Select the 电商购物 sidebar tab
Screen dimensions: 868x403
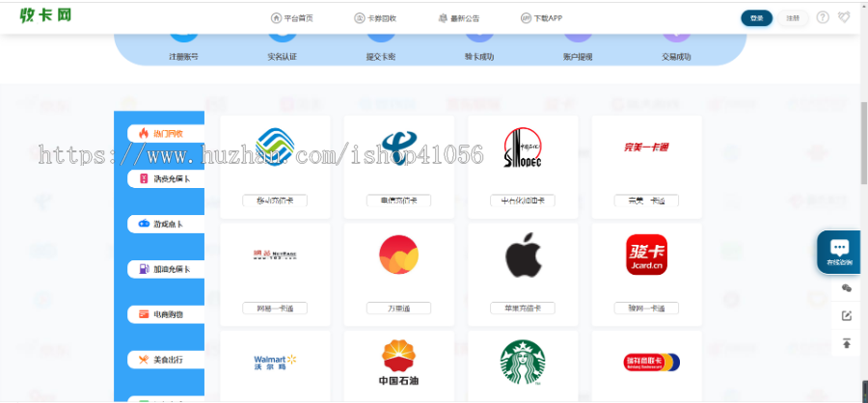(166, 314)
